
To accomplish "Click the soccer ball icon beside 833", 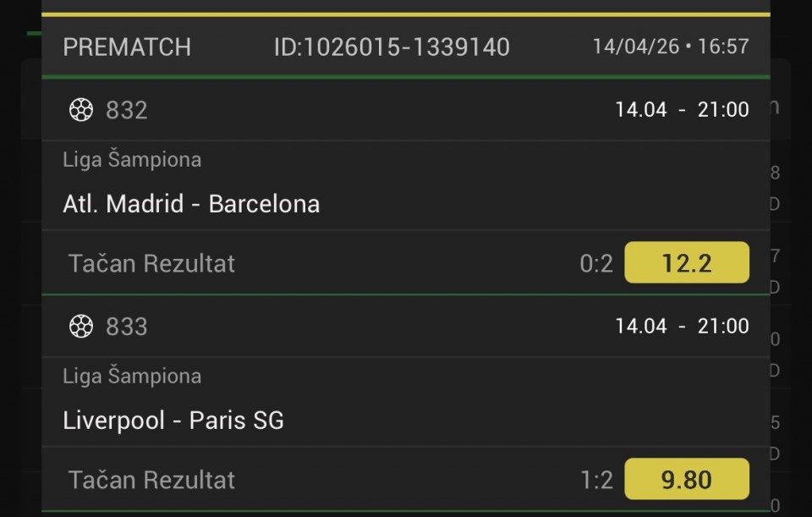I will pyautogui.click(x=81, y=327).
